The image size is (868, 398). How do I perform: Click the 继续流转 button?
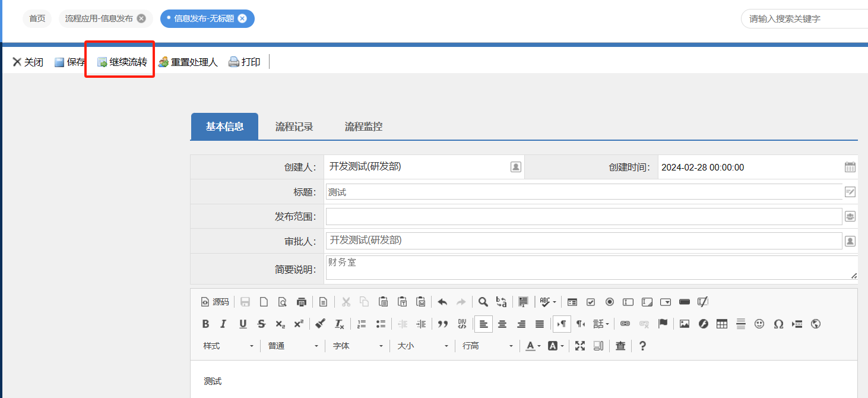pos(122,62)
